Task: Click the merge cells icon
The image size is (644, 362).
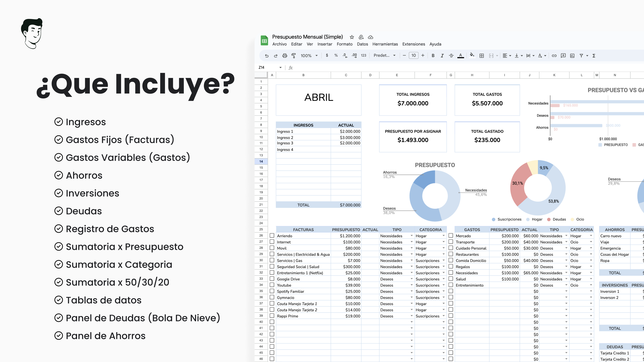Action: [491, 56]
